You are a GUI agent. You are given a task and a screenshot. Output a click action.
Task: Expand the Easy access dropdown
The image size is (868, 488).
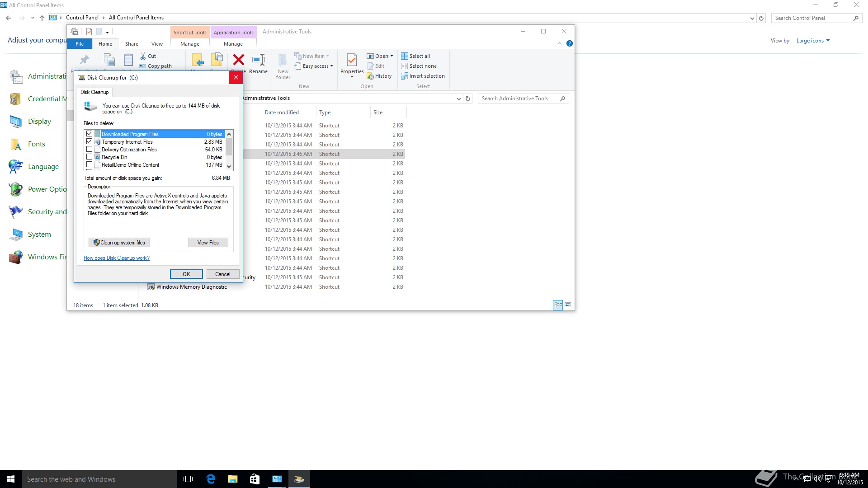(331, 66)
